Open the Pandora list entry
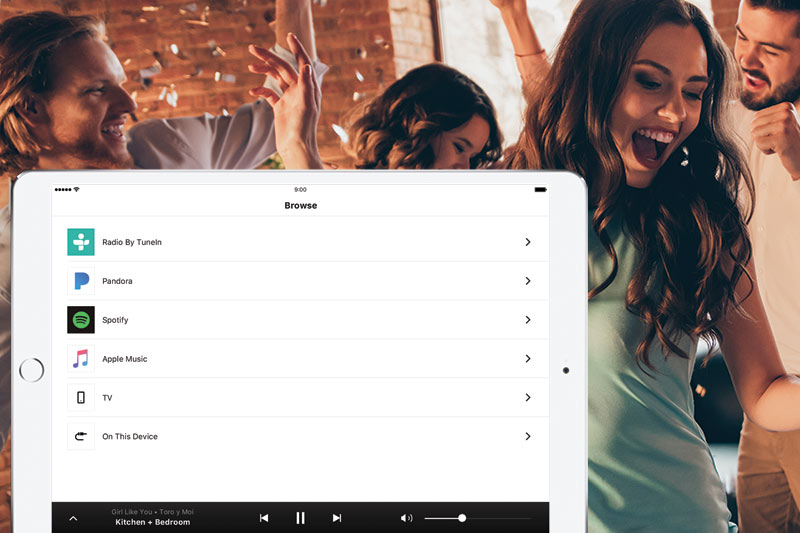 (300, 281)
